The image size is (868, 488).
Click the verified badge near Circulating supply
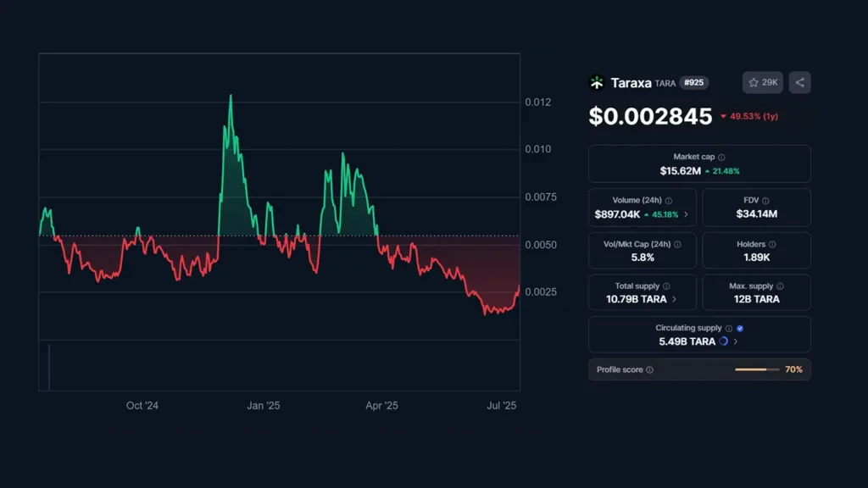(x=739, y=328)
